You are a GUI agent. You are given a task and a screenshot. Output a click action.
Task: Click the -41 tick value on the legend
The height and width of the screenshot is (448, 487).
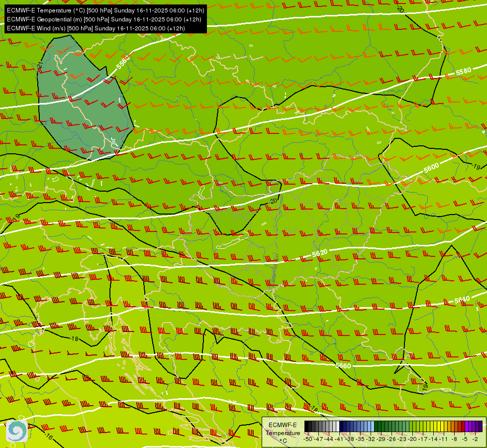pos(339,439)
